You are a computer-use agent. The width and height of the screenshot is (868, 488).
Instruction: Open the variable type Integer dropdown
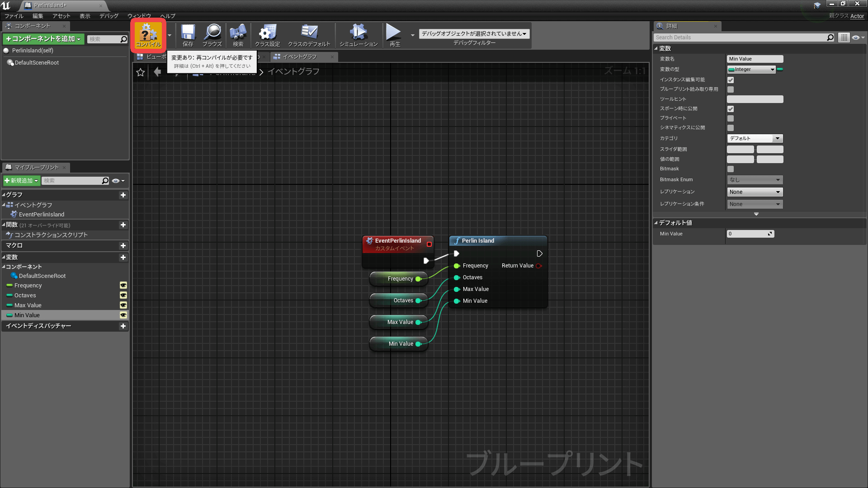[751, 70]
